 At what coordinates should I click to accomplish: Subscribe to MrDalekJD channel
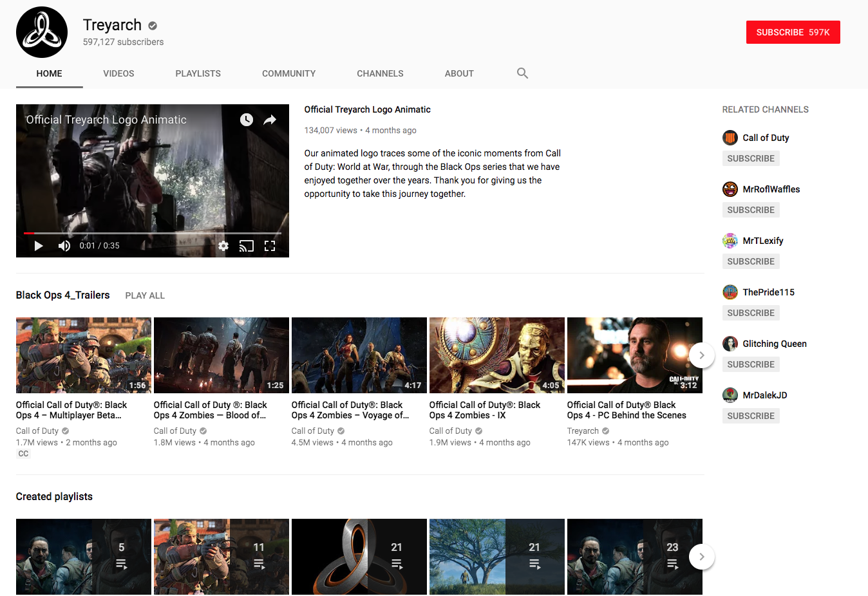pos(751,416)
